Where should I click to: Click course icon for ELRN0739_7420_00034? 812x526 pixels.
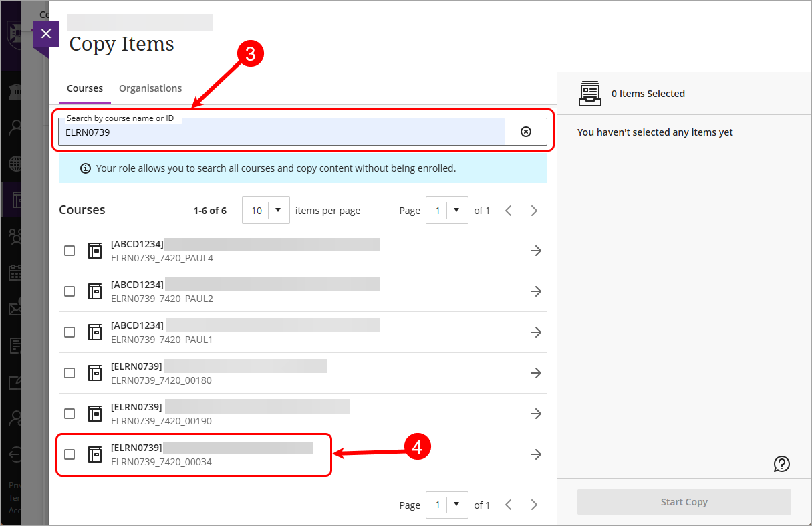click(95, 454)
